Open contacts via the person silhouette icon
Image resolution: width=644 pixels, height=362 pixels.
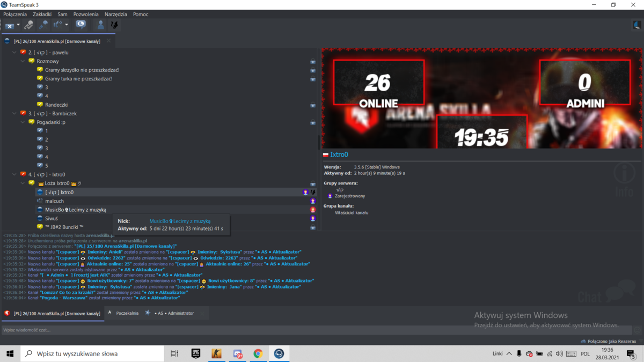[100, 25]
